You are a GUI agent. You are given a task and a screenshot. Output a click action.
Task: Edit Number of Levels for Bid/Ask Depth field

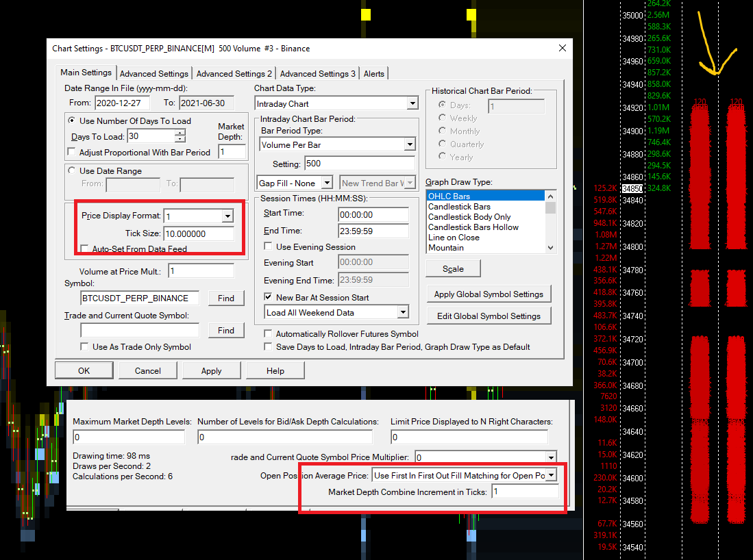click(x=285, y=437)
